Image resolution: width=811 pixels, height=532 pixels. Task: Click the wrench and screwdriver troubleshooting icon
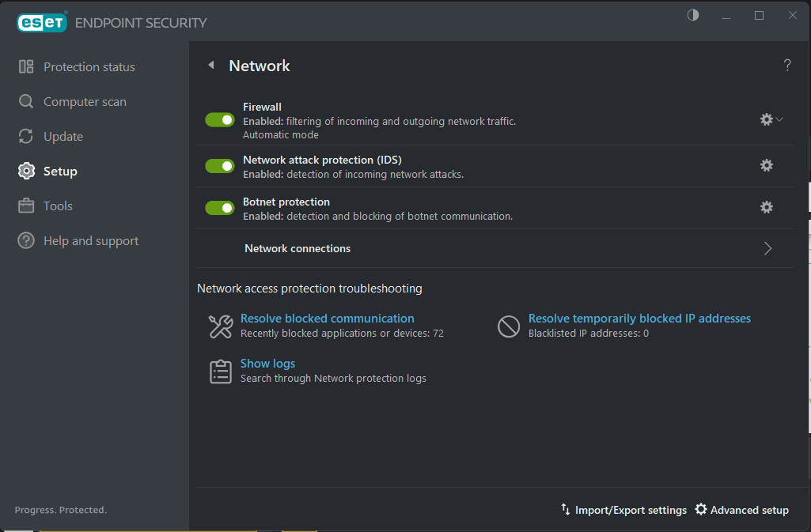click(x=220, y=326)
